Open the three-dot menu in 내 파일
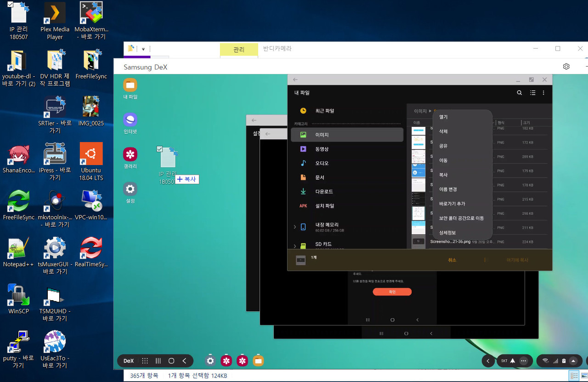Image resolution: width=588 pixels, height=382 pixels. [543, 92]
